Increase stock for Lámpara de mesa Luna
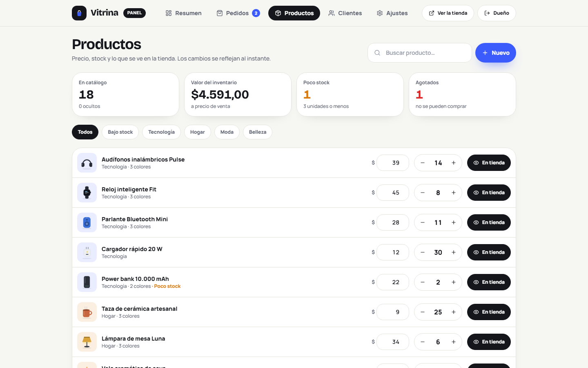Image resolution: width=588 pixels, height=368 pixels. pos(454,342)
